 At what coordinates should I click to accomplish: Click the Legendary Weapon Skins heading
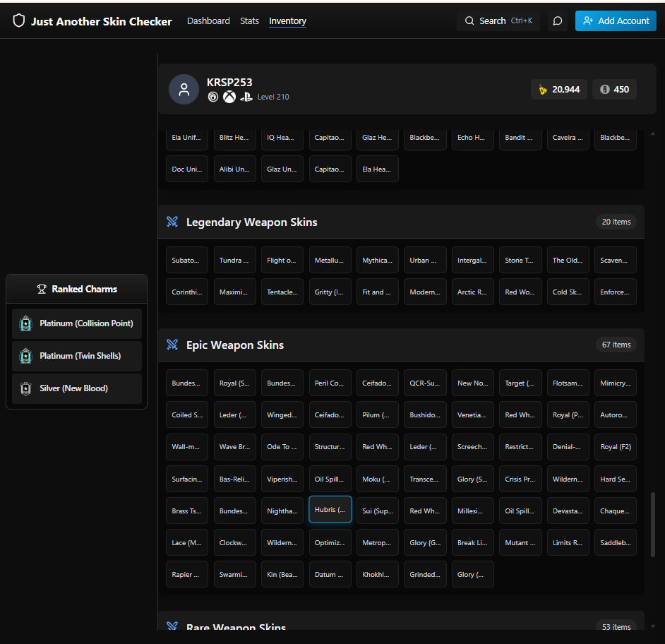(251, 222)
